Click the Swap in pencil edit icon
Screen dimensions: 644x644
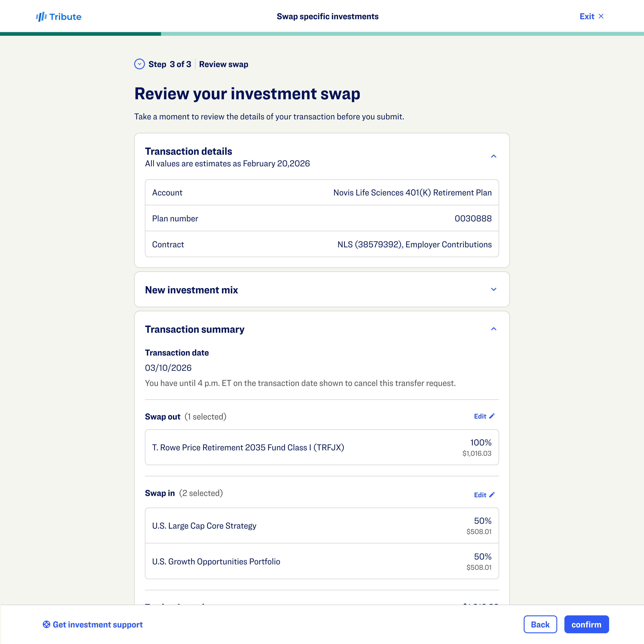coord(492,495)
